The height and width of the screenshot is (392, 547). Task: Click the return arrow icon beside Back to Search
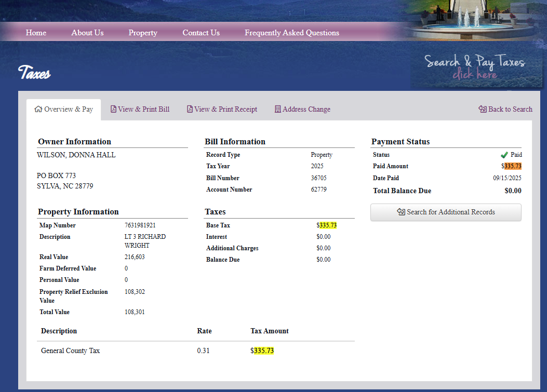point(483,110)
